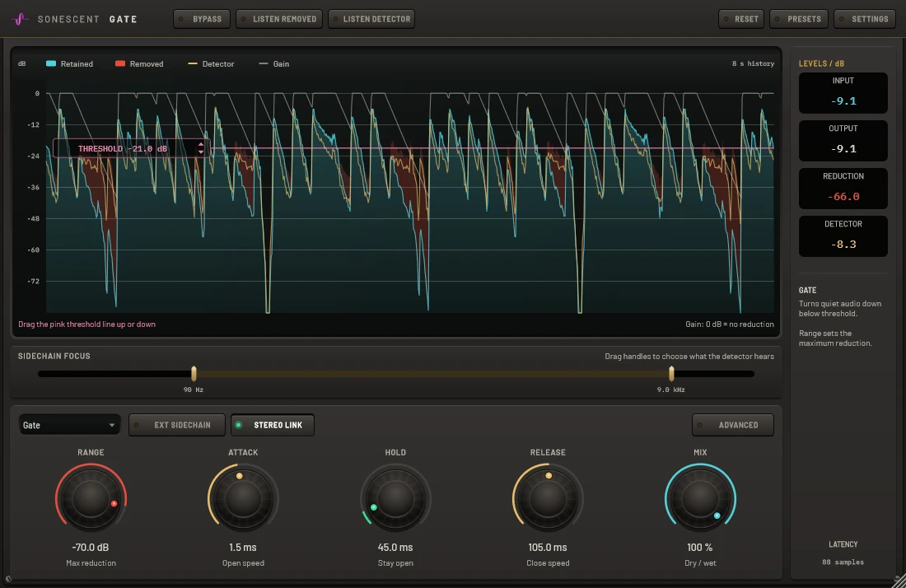Click the Detector yellow legend marker
Viewport: 906px width, 588px height.
pos(193,63)
